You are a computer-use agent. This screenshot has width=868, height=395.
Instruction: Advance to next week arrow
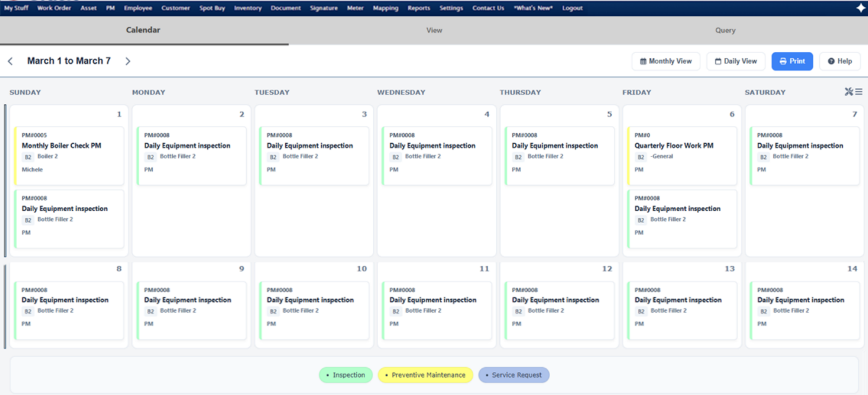click(x=127, y=61)
